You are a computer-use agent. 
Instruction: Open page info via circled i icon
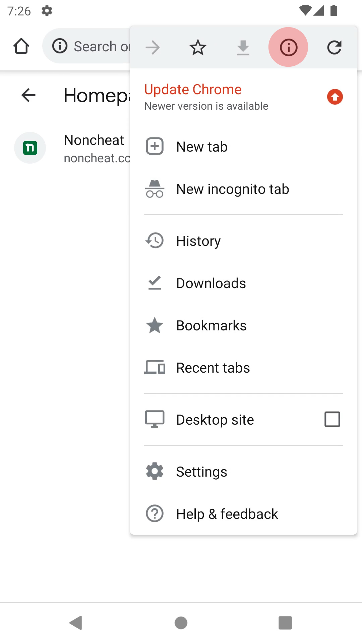point(288,47)
